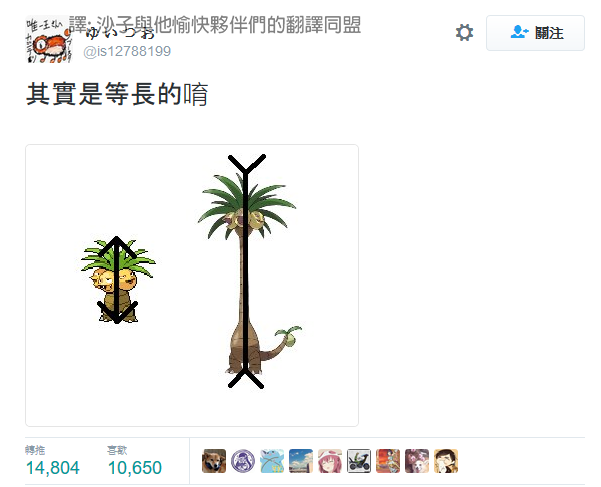Click the purple circular emblem avatar
601x487 pixels.
coord(243,461)
